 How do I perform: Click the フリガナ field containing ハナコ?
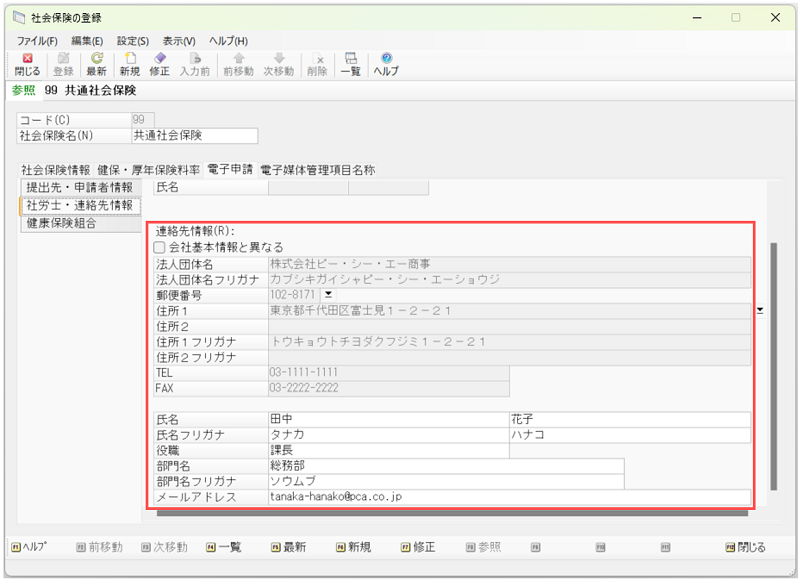click(630, 435)
